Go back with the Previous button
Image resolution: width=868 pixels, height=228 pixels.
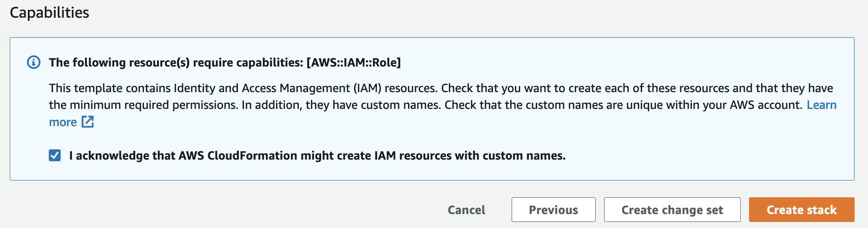(553, 210)
